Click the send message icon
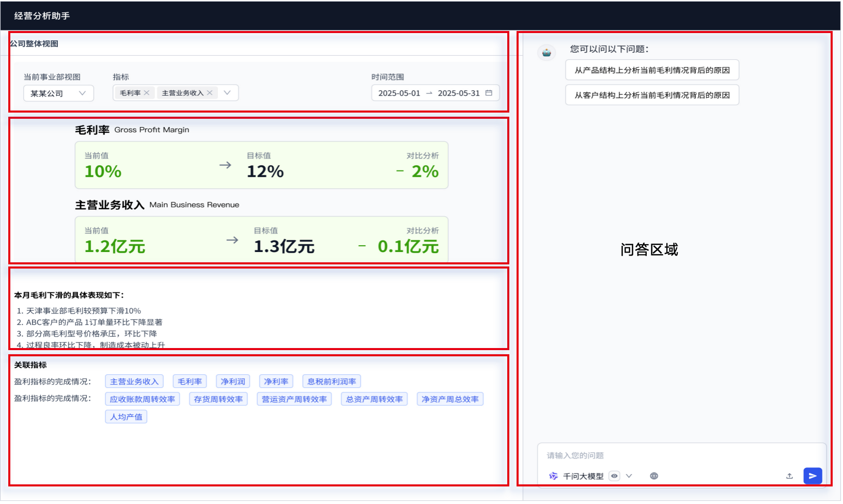Viewport: 843px width, 504px height. click(814, 476)
